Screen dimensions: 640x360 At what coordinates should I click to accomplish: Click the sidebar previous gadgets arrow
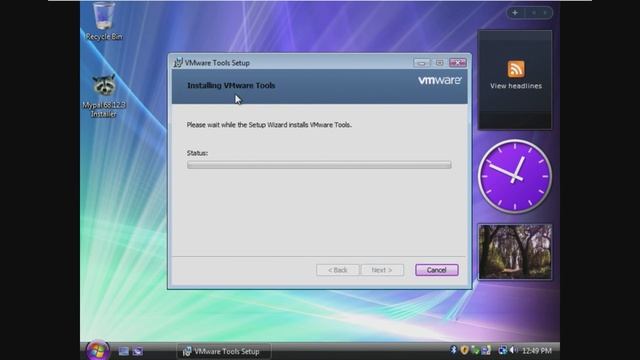pos(533,13)
